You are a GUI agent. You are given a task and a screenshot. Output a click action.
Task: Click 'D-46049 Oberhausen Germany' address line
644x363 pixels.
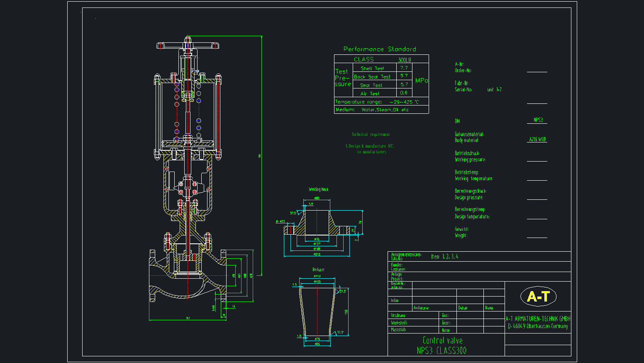point(538,326)
